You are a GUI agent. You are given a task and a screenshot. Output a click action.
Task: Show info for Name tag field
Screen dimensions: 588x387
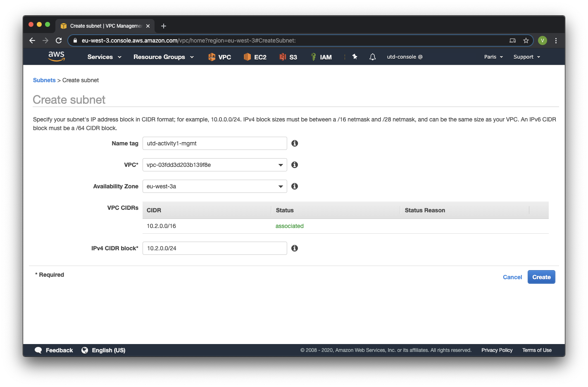[295, 143]
